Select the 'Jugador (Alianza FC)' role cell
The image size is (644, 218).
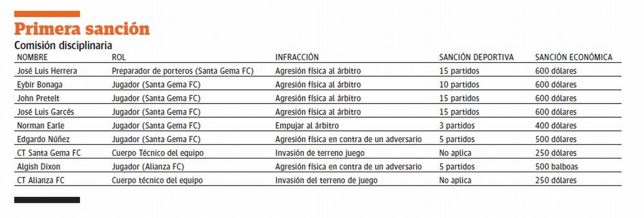point(148,167)
